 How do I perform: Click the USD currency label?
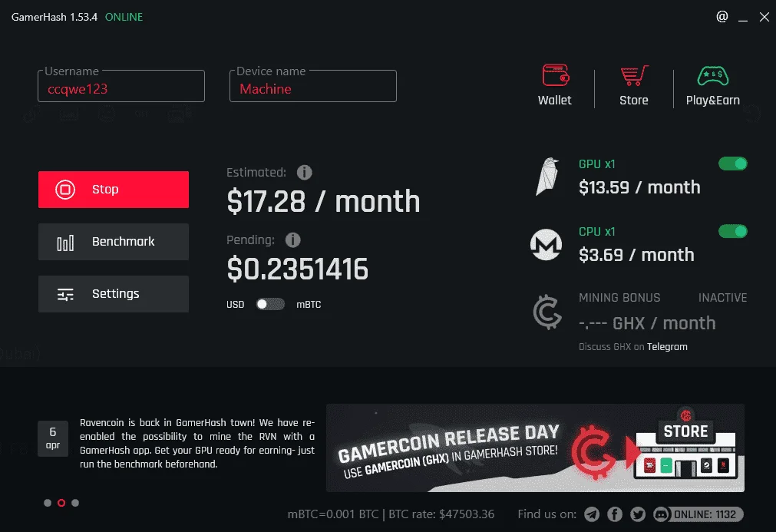click(x=236, y=304)
